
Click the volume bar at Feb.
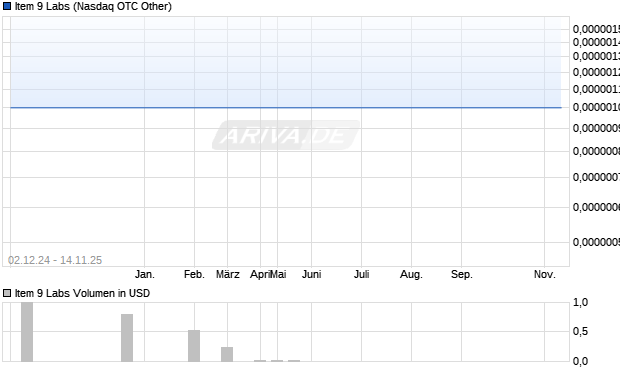(194, 346)
